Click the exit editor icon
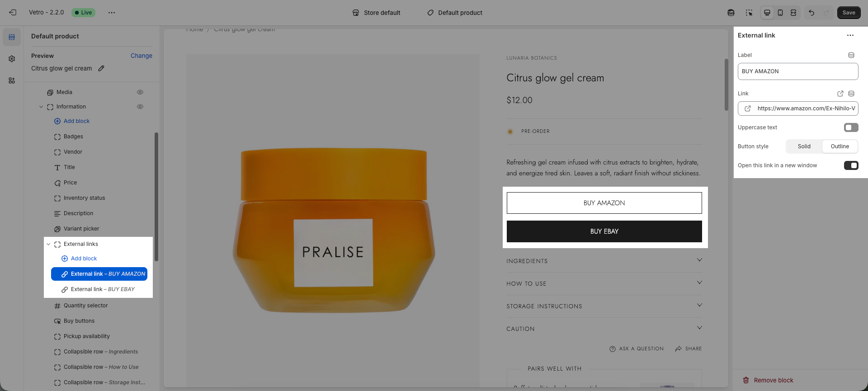Screen dimensions: 868x391 tap(13, 13)
